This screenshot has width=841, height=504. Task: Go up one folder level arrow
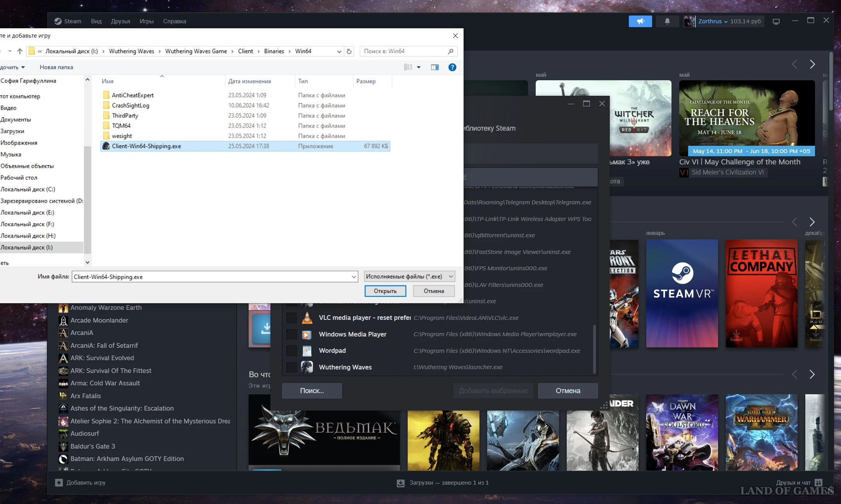[20, 51]
